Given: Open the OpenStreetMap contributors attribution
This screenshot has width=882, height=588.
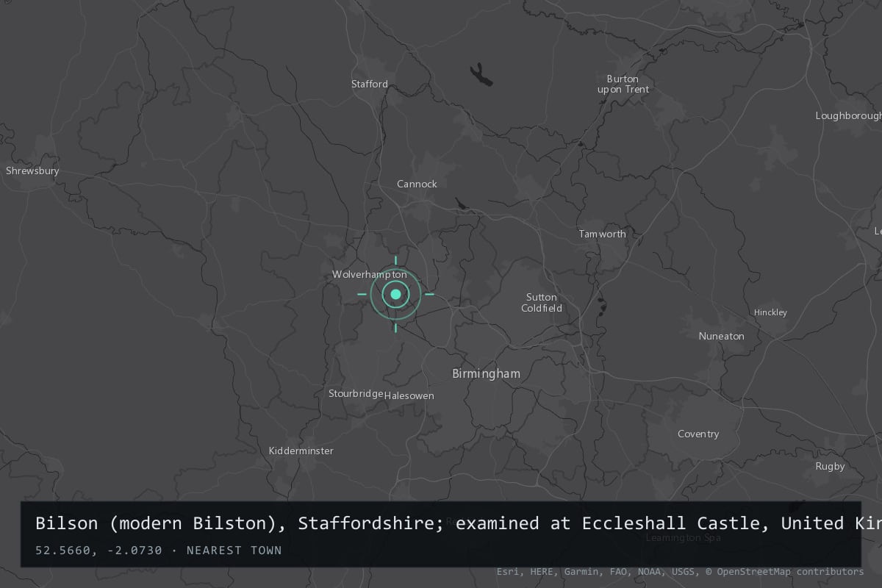Looking at the screenshot, I should (x=784, y=572).
